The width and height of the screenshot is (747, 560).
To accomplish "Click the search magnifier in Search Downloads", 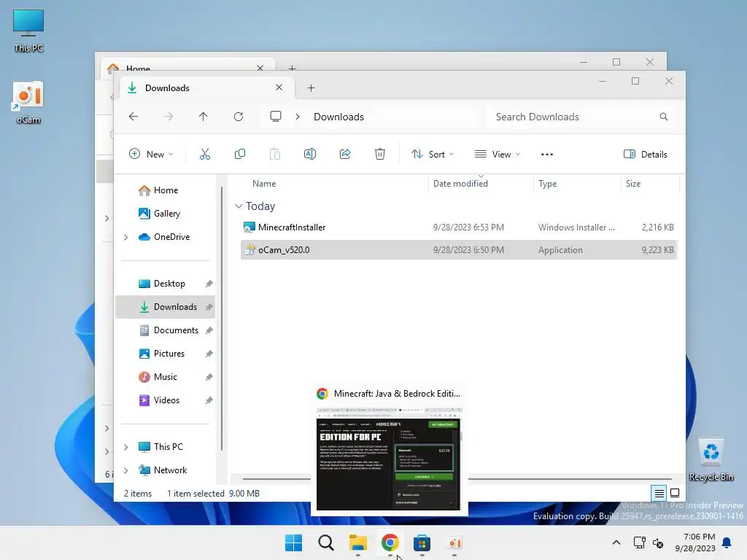I will click(x=664, y=117).
